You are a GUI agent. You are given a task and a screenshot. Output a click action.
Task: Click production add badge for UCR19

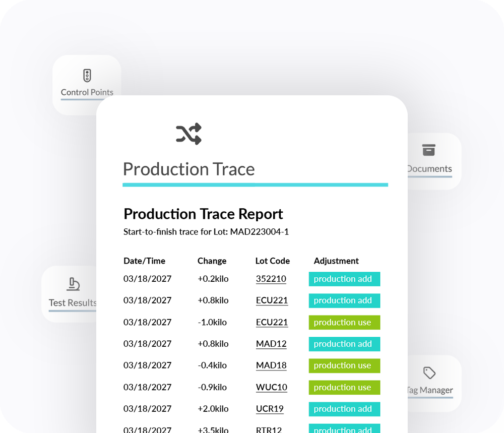344,409
